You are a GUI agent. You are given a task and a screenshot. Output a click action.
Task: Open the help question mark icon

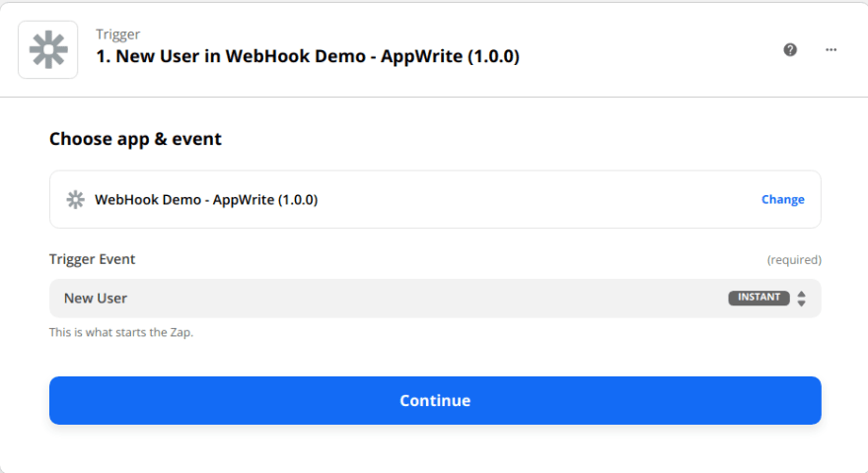click(x=790, y=50)
